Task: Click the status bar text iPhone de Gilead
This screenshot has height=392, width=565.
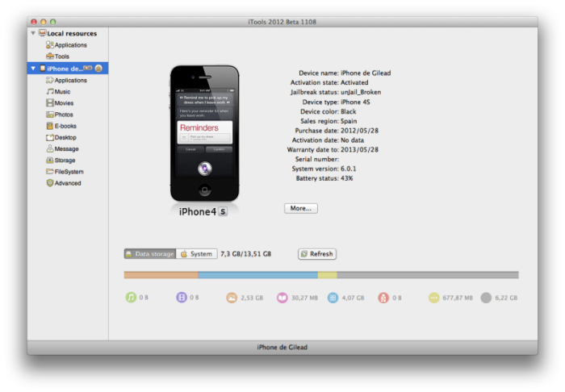Action: tap(282, 348)
